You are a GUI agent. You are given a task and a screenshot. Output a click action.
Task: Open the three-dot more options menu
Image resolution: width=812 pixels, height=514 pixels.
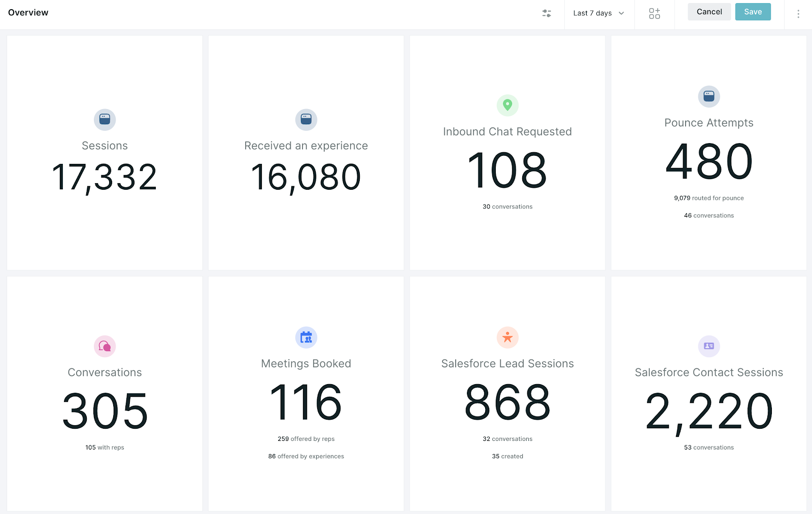798,14
